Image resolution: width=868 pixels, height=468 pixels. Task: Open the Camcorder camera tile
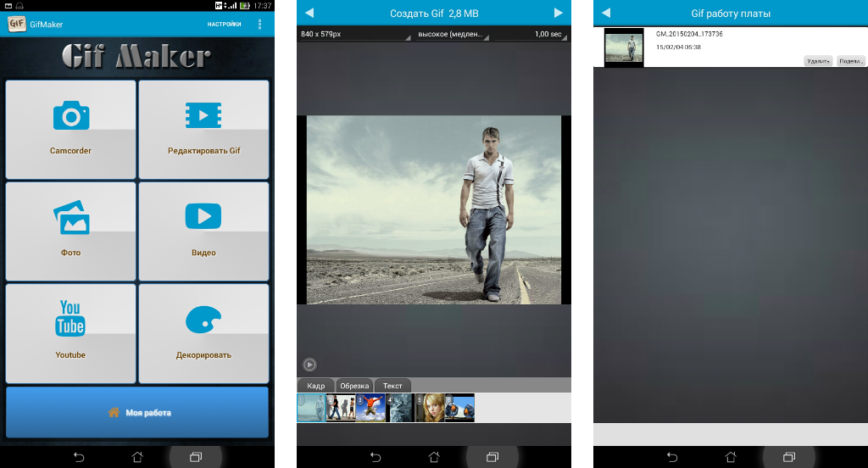(x=70, y=129)
